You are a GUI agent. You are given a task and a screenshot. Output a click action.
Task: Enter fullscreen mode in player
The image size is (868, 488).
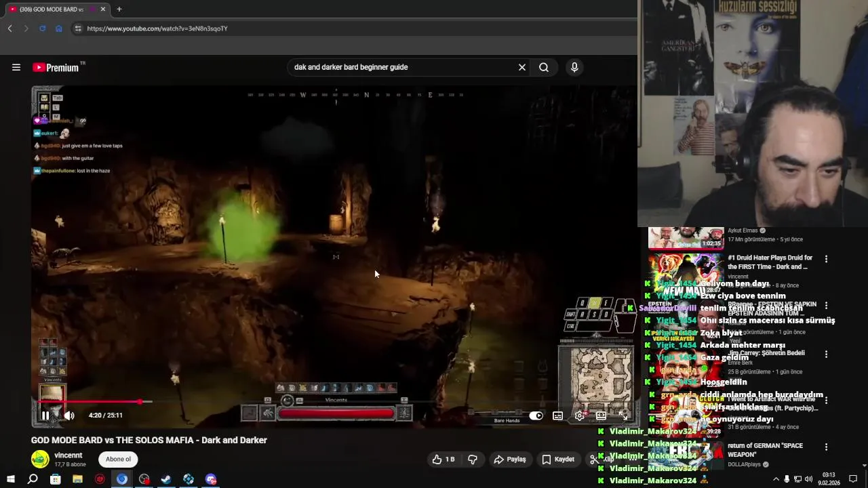[x=623, y=415]
